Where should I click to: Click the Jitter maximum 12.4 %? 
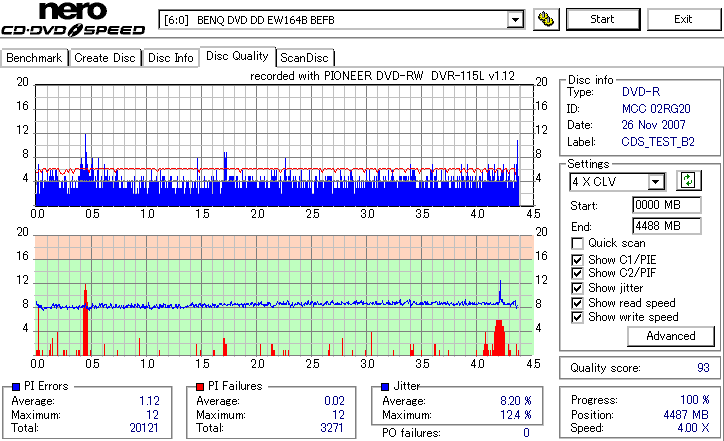[516, 415]
